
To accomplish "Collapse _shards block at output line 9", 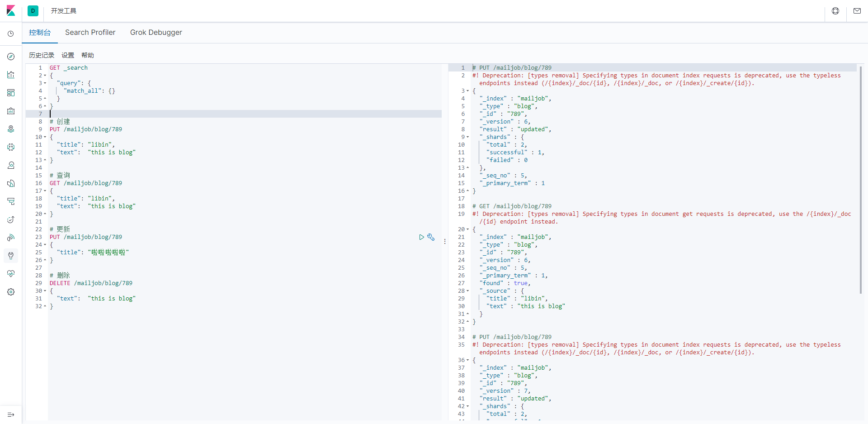I will click(467, 137).
